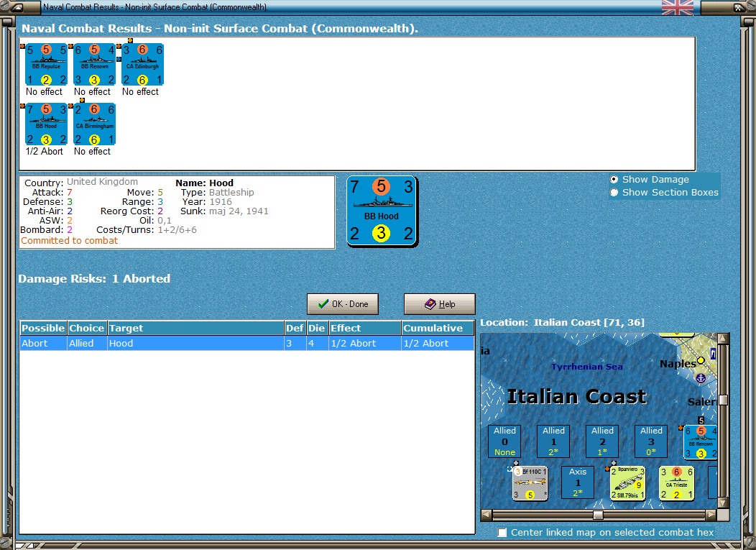
Task: Click the SM.79bis Sparviero aircraft counter
Action: tap(627, 483)
